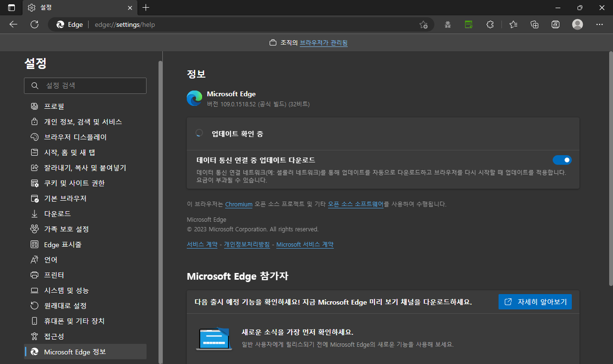The height and width of the screenshot is (364, 613).
Task: Open the Favorites list icon
Action: [x=513, y=24]
